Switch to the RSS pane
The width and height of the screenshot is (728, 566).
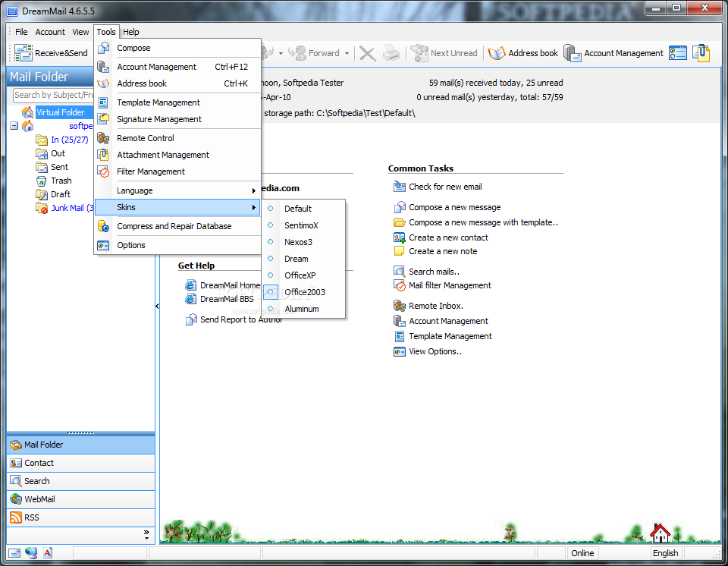[x=81, y=517]
